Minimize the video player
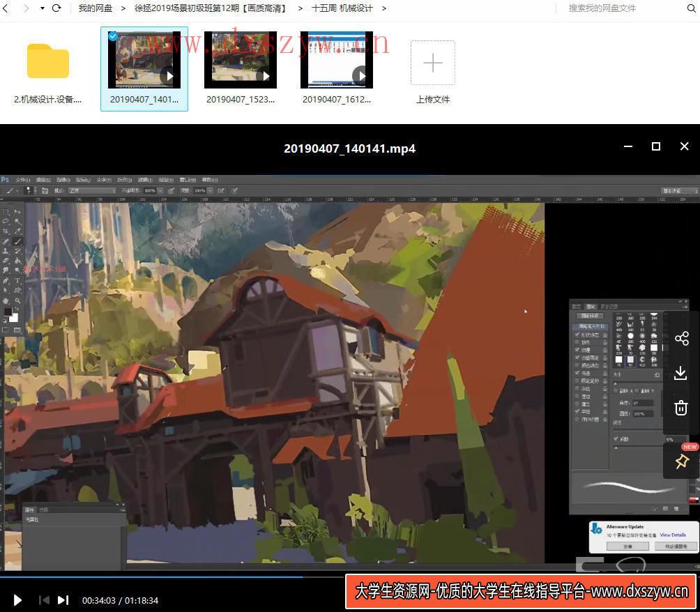700x612 pixels. click(x=628, y=146)
